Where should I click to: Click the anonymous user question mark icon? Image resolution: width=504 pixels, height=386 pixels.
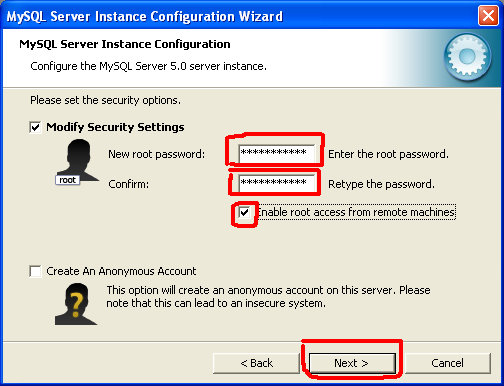(x=76, y=304)
